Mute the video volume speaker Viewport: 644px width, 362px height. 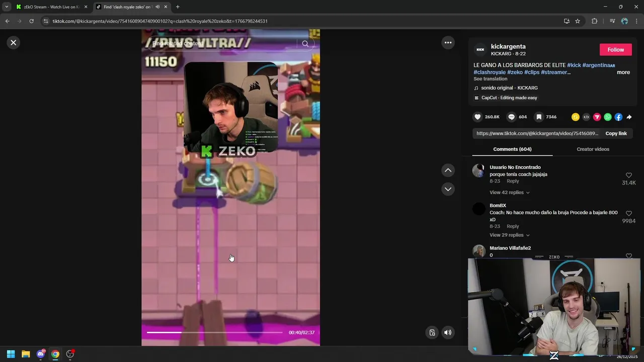click(448, 332)
